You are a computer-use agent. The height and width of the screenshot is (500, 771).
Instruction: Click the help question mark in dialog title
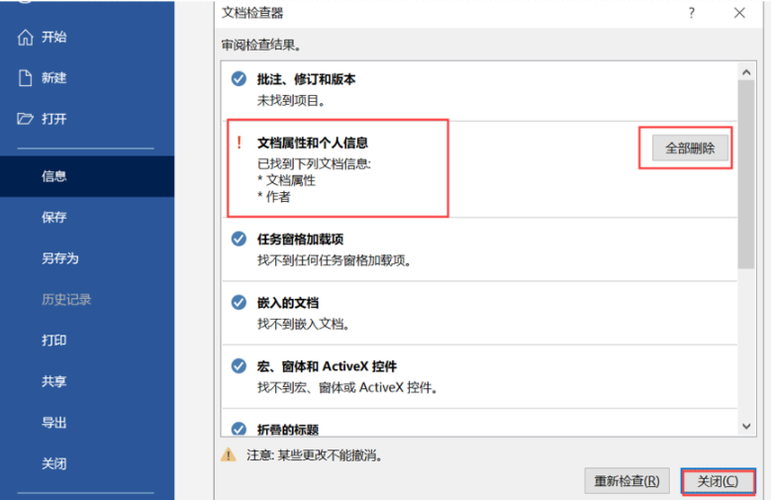(691, 13)
